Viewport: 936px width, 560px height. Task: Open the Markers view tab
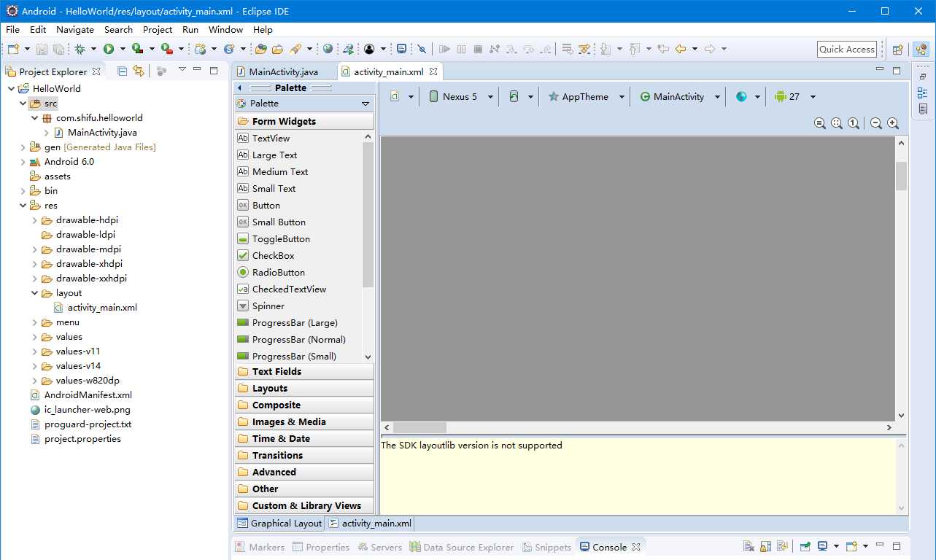coord(259,547)
